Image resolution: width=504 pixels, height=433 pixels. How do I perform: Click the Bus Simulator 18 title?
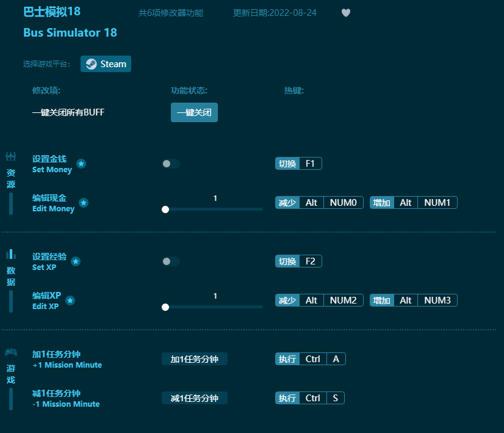click(x=70, y=32)
